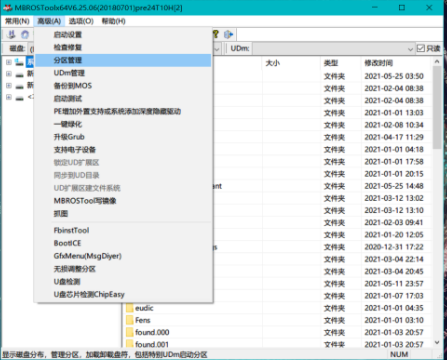Select the eudic folder name

(x=144, y=308)
